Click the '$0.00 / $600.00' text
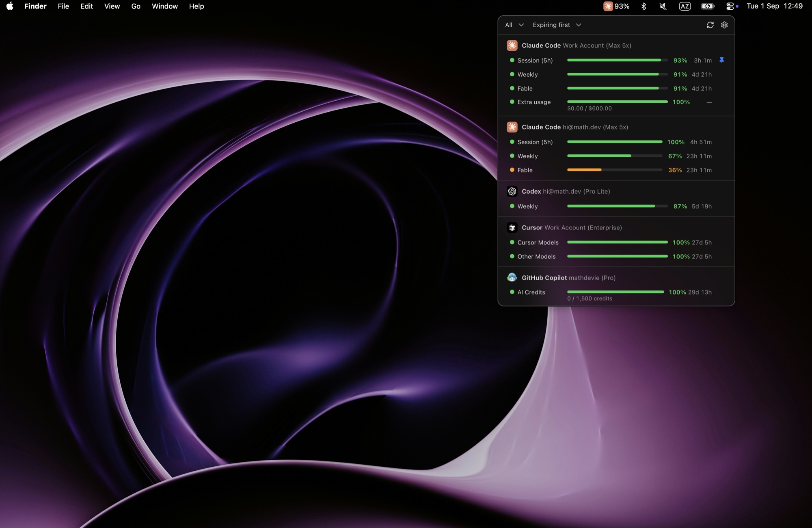 click(x=590, y=108)
